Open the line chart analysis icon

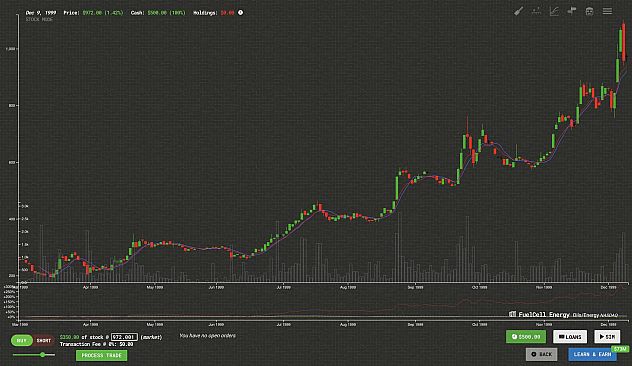tap(554, 11)
